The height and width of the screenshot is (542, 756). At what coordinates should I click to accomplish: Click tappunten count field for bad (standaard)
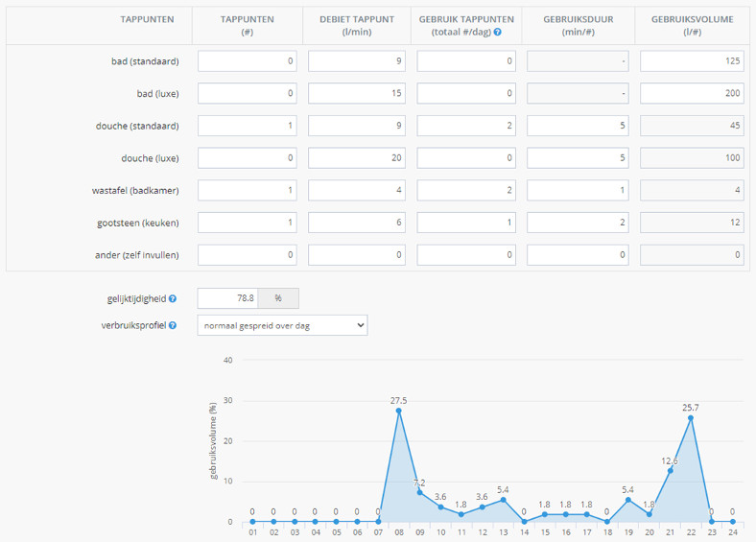click(x=248, y=61)
